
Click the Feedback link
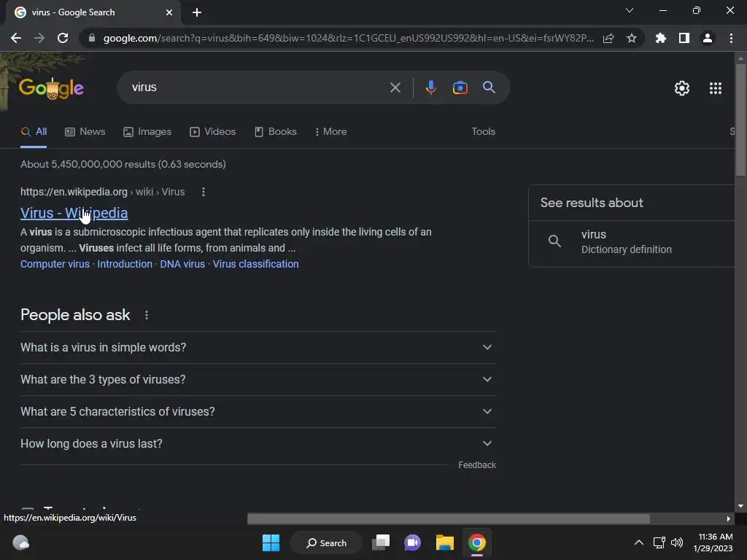[477, 465]
